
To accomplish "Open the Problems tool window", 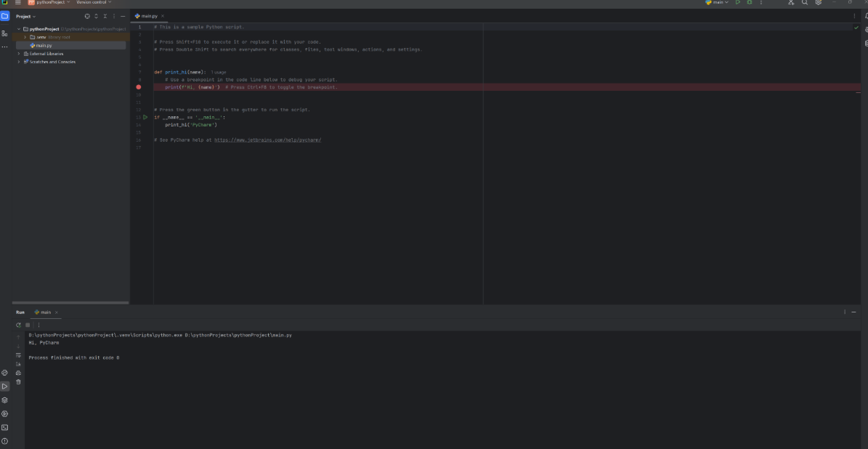I will coord(5,441).
